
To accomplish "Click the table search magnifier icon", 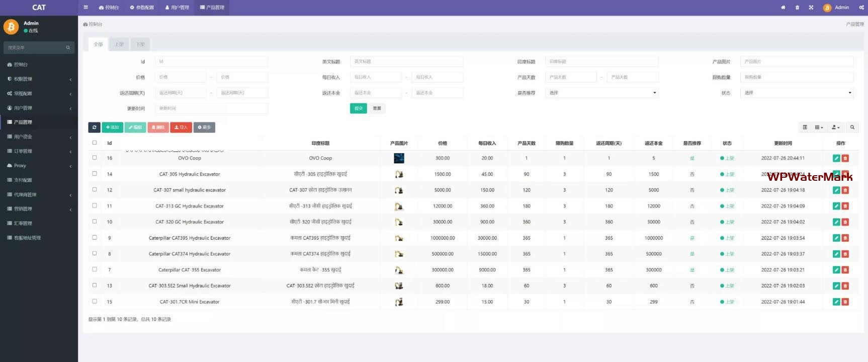I will click(x=852, y=127).
